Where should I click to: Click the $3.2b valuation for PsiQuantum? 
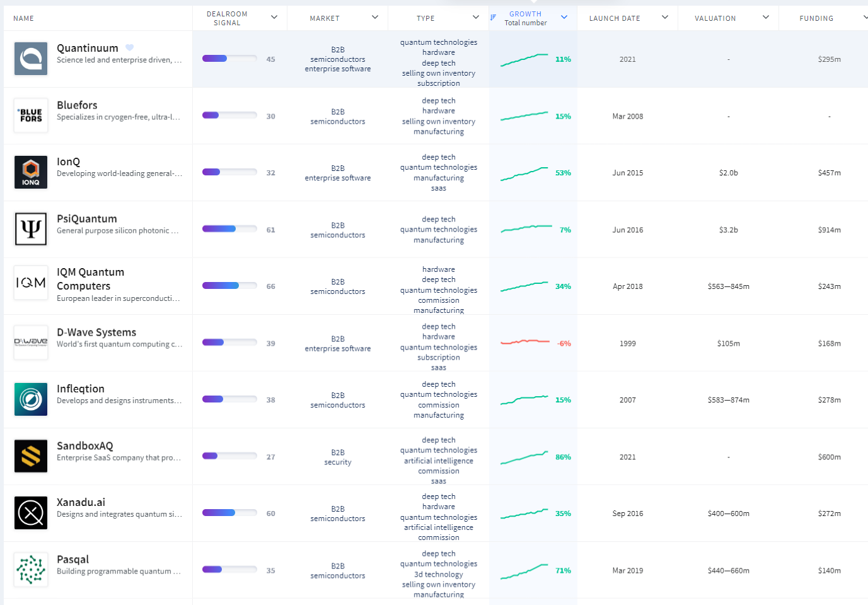coord(728,230)
